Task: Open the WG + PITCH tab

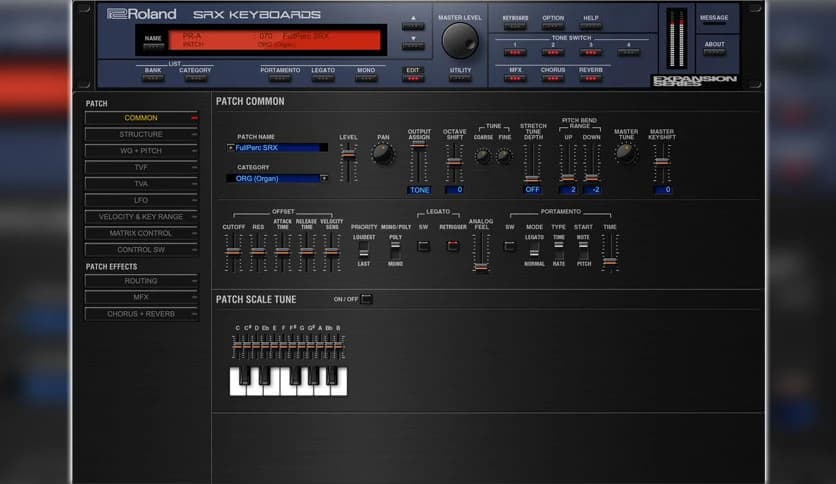Action: (x=141, y=151)
